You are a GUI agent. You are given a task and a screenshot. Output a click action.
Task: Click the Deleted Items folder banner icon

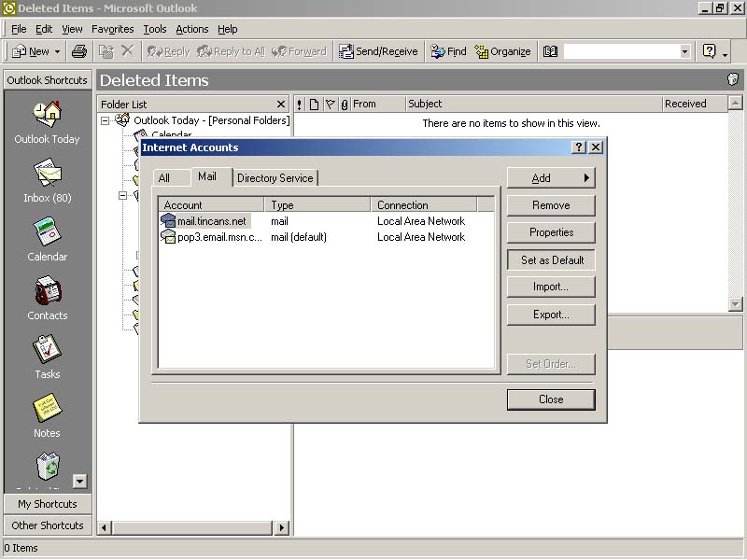click(x=733, y=79)
